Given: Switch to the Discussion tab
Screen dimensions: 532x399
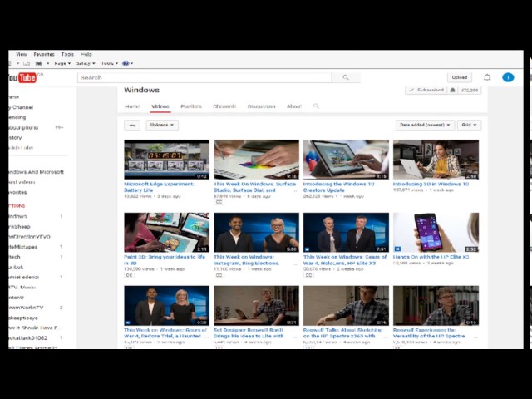Looking at the screenshot, I should point(261,106).
